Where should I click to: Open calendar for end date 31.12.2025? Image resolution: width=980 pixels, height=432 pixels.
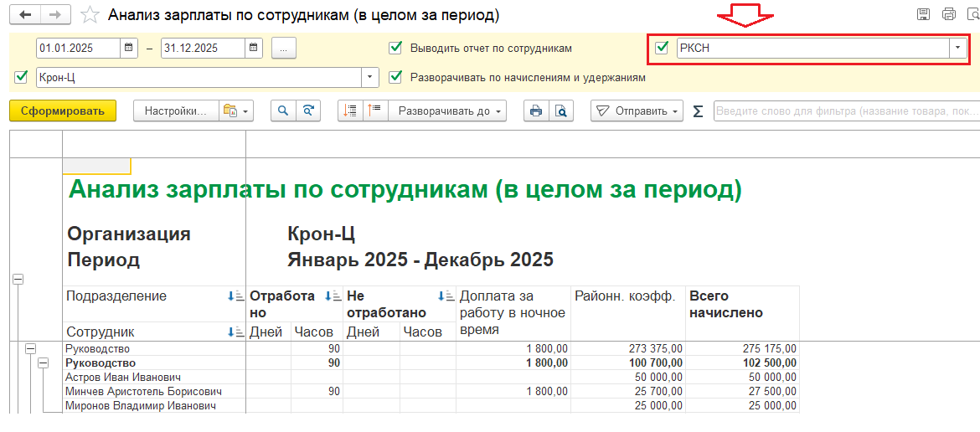pyautogui.click(x=255, y=49)
